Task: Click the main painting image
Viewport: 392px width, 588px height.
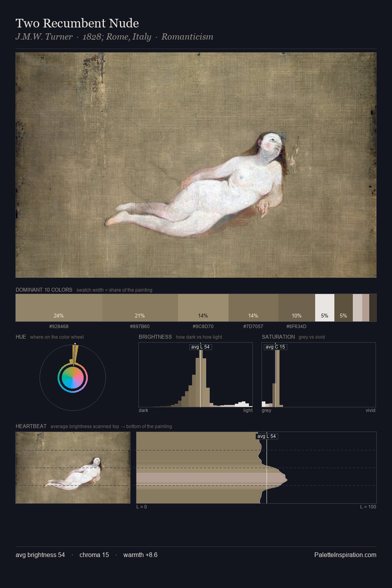Action: (x=196, y=165)
